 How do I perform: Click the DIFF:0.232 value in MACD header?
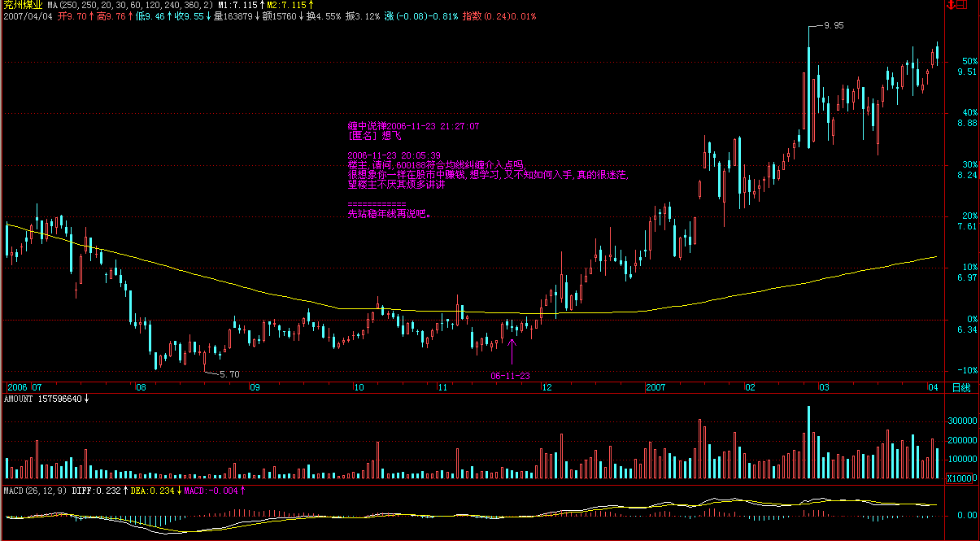click(98, 491)
